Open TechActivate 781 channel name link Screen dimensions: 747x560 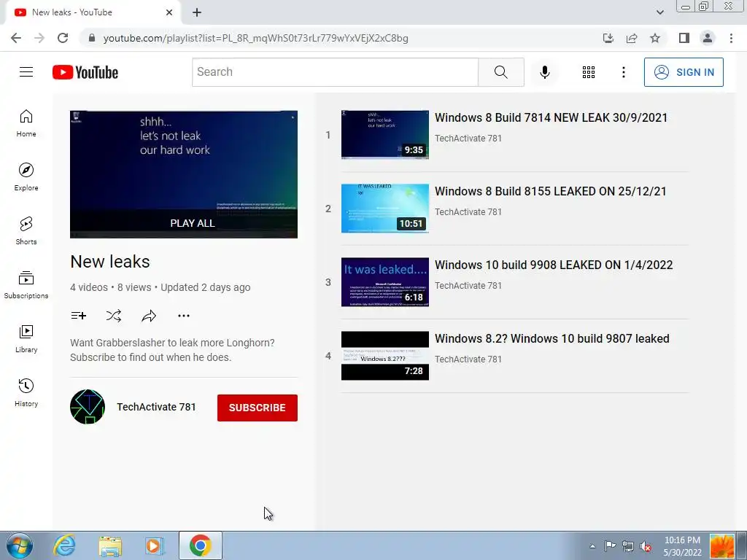click(x=156, y=407)
